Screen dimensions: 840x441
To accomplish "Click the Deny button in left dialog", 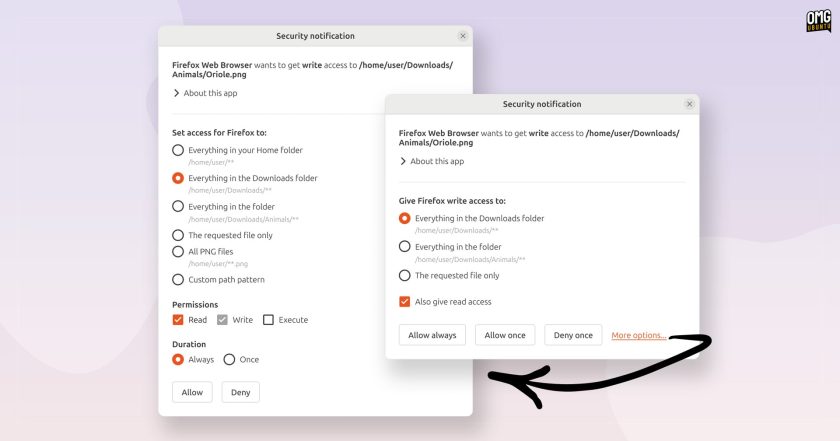I will 241,392.
